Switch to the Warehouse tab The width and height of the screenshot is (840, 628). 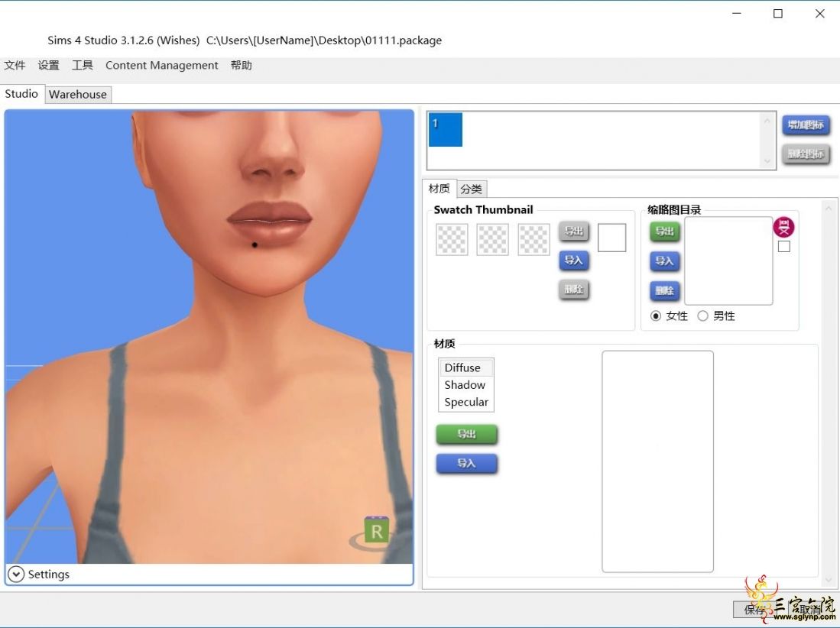(78, 94)
